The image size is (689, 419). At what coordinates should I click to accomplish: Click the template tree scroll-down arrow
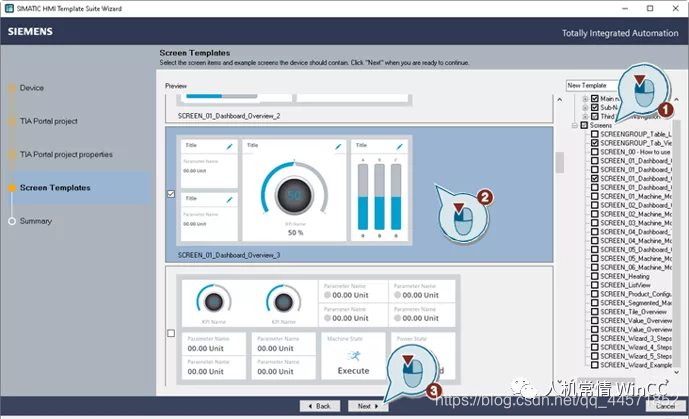point(676,372)
